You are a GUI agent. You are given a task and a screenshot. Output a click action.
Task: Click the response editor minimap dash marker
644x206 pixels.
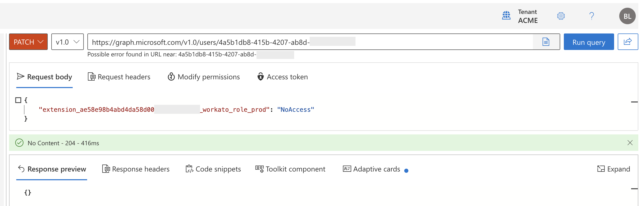[634, 189]
